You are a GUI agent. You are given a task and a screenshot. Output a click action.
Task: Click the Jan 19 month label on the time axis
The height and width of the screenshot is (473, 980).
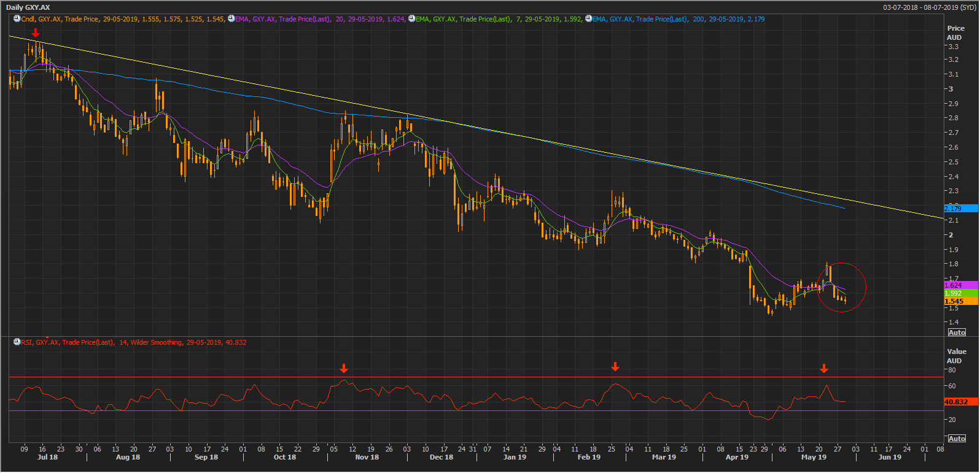point(515,457)
